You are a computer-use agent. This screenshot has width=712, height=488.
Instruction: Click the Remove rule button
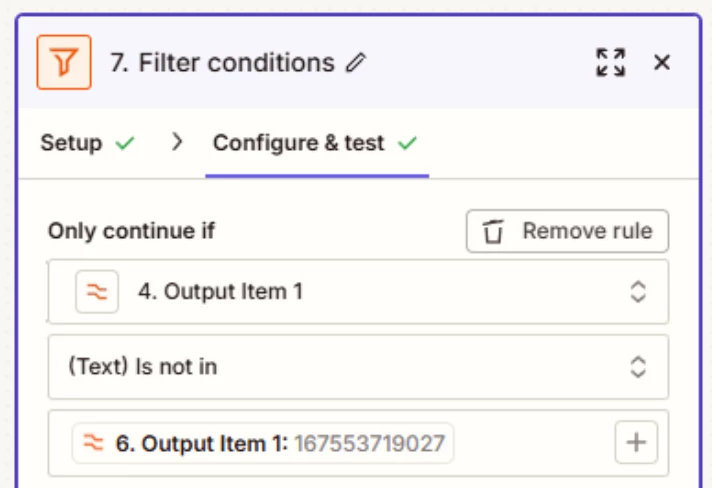567,231
